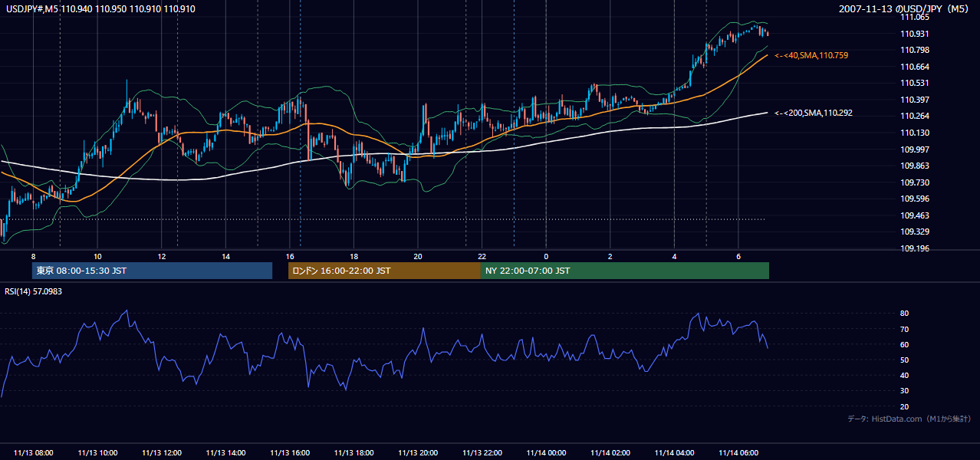Click the price level 109.730 on axis
The width and height of the screenshot is (980, 460).
pyautogui.click(x=915, y=182)
